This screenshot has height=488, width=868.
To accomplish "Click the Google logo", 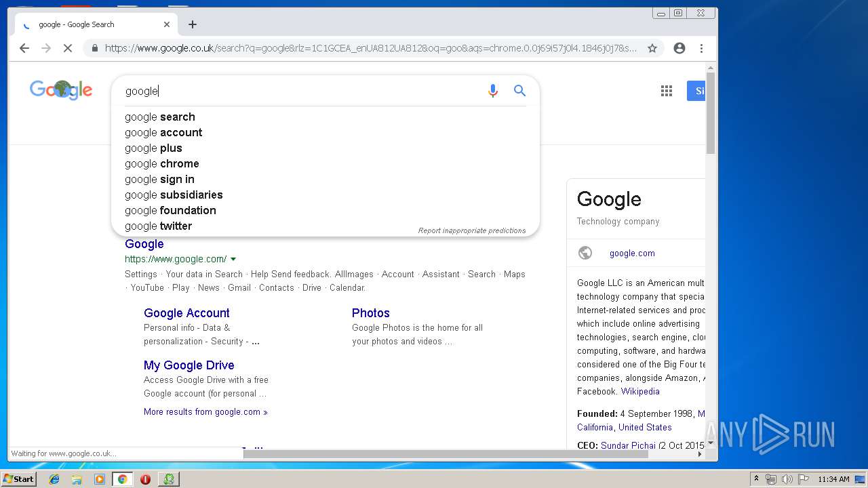I will tap(61, 89).
